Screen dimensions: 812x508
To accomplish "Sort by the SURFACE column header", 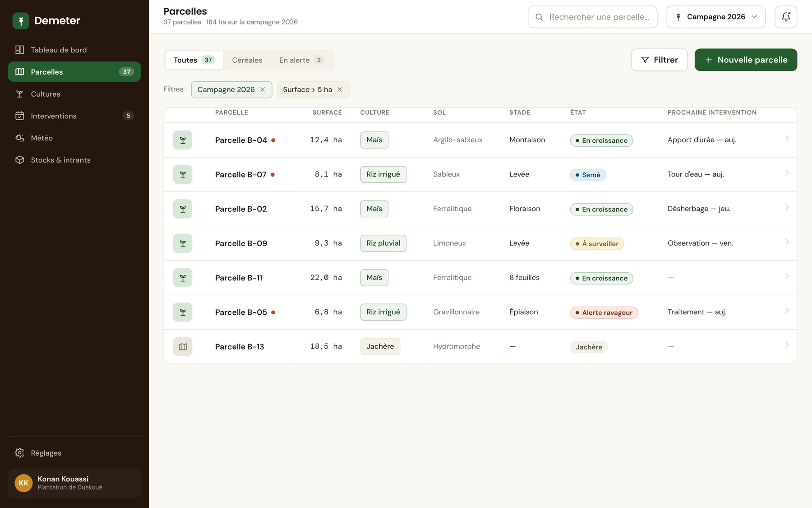I will pos(327,112).
